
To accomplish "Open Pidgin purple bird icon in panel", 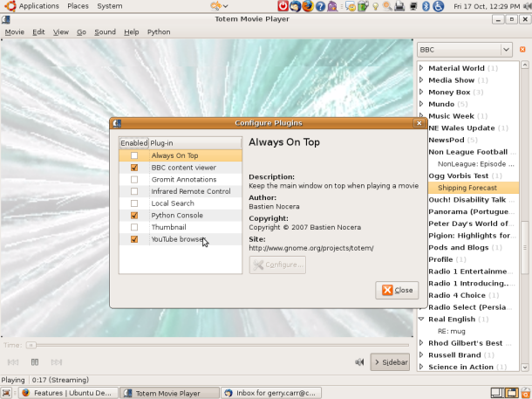I will tap(332, 6).
